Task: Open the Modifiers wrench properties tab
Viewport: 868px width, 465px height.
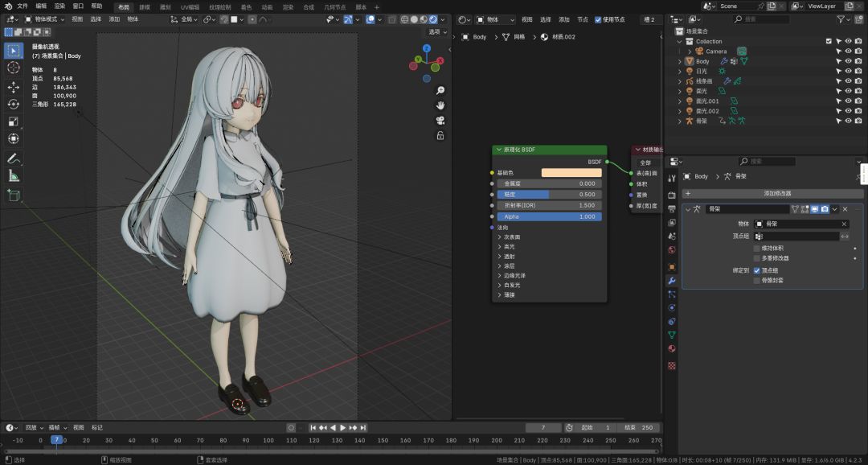Action: [x=671, y=281]
